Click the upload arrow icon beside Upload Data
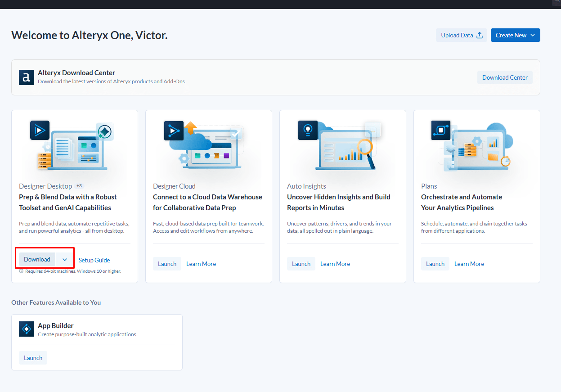561x392 pixels. pyautogui.click(x=480, y=35)
